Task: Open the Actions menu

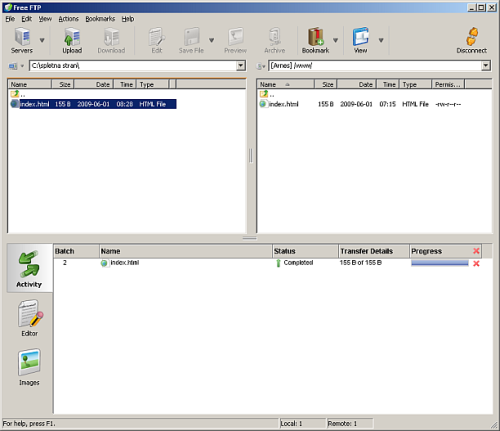Action: (x=69, y=19)
